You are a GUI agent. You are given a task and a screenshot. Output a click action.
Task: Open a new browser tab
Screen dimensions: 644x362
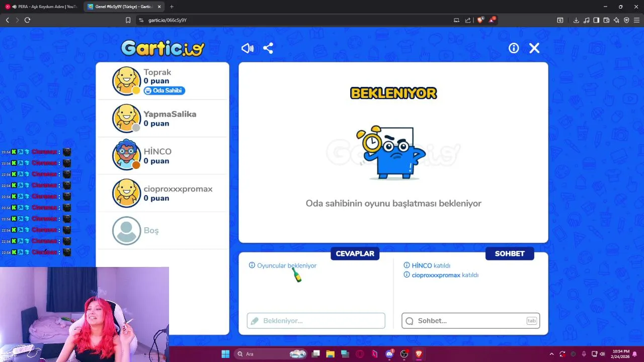tap(172, 7)
